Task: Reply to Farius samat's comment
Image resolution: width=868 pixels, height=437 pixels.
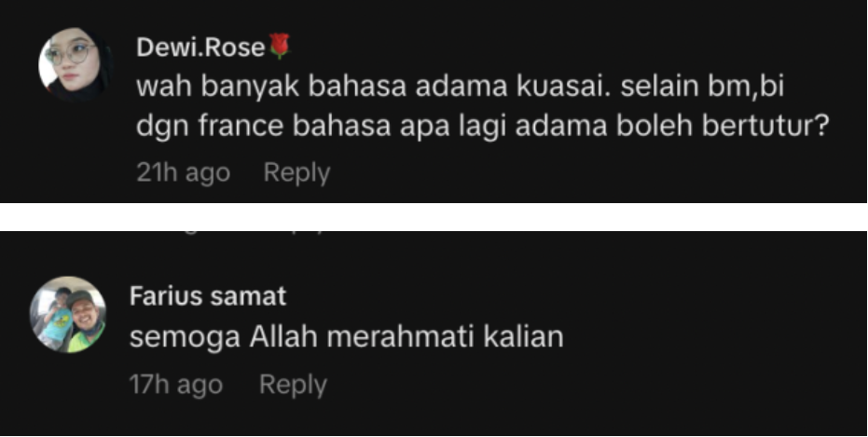Action: click(x=293, y=385)
